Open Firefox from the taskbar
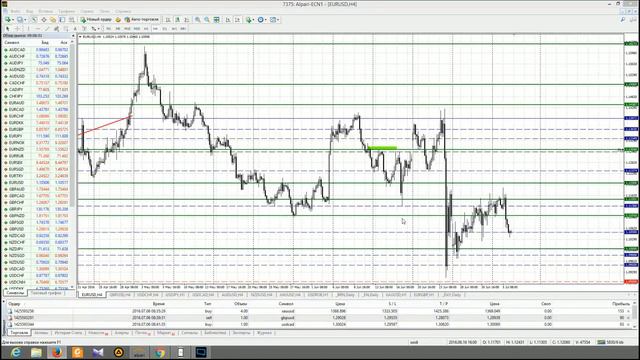The height and width of the screenshot is (360, 640). pos(57,352)
